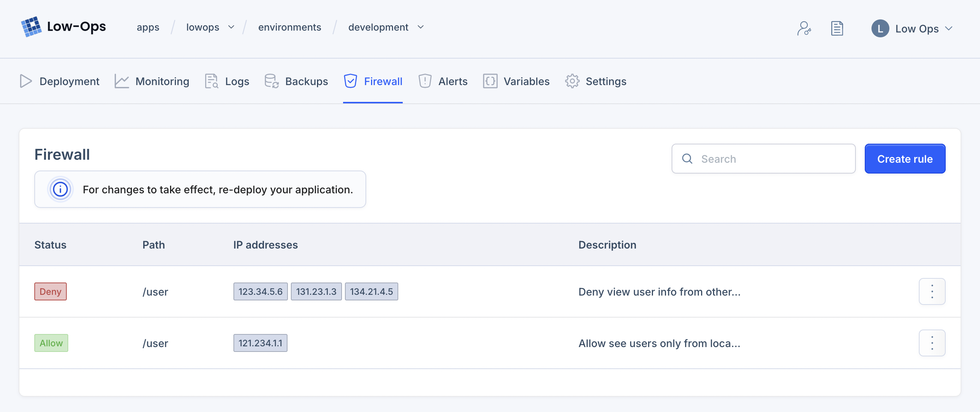Click the IP addresses column header
Image resolution: width=980 pixels, height=412 pixels.
pos(266,244)
